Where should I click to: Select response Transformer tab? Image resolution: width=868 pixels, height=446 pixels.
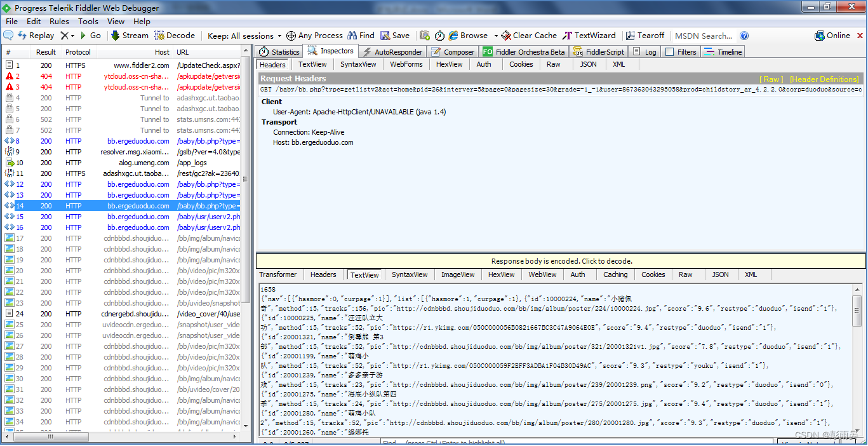coord(277,274)
